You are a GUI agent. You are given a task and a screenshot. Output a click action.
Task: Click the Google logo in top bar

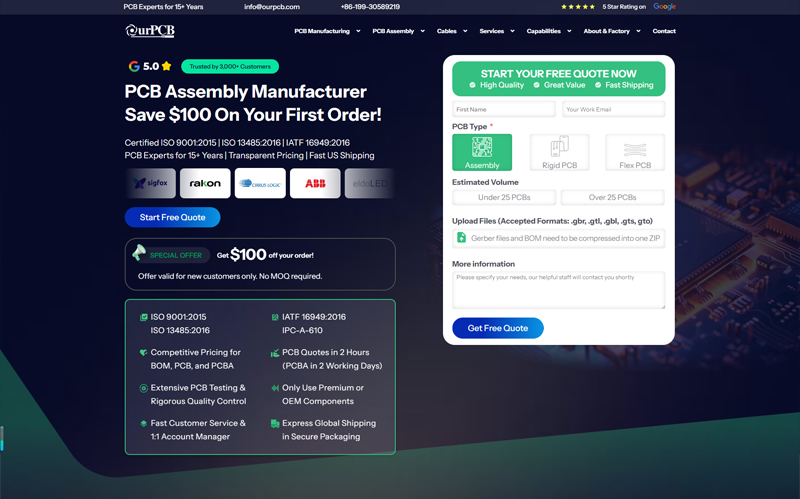point(664,7)
